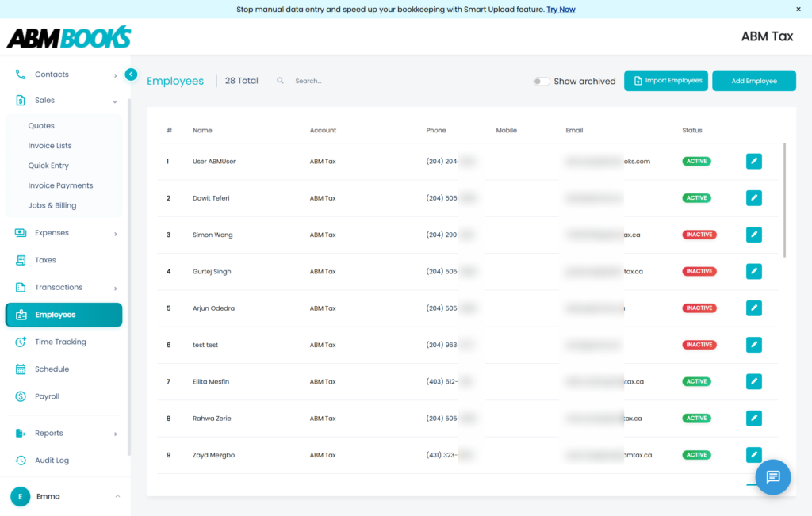Image resolution: width=812 pixels, height=516 pixels.
Task: Click the Account column header
Action: [x=324, y=131]
